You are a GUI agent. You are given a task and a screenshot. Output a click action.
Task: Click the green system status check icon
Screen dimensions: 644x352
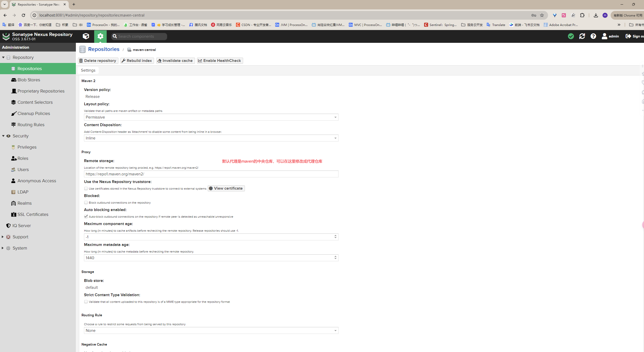[571, 36]
